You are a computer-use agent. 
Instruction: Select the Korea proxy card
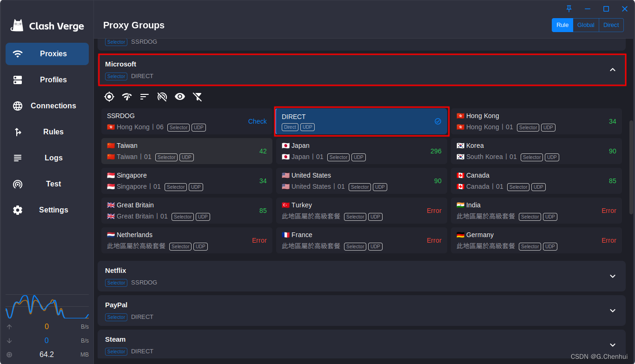[536, 151]
